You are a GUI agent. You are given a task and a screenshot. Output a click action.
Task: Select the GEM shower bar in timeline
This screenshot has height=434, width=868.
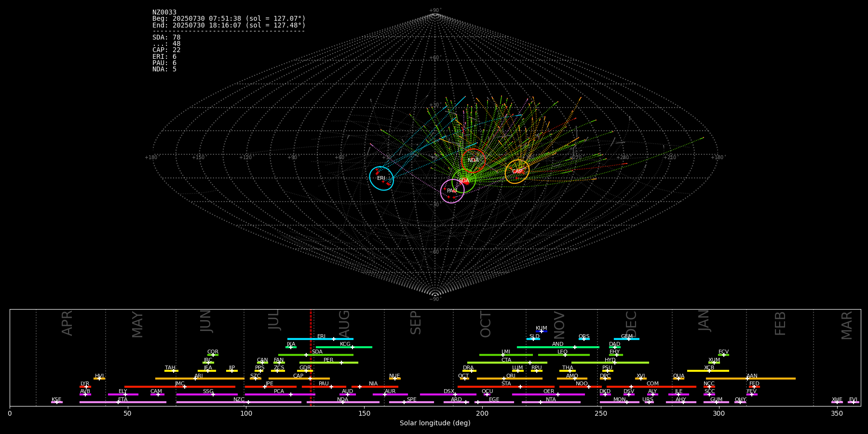[626, 339]
